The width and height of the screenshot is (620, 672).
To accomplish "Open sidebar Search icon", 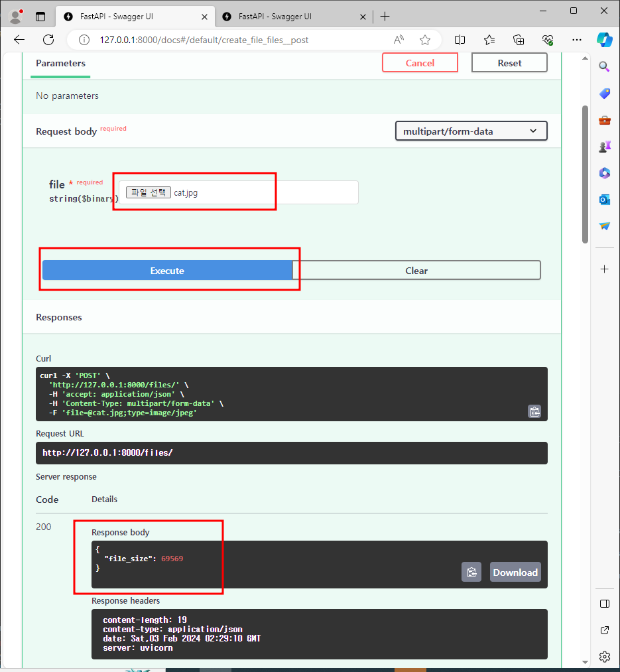I will tap(604, 66).
